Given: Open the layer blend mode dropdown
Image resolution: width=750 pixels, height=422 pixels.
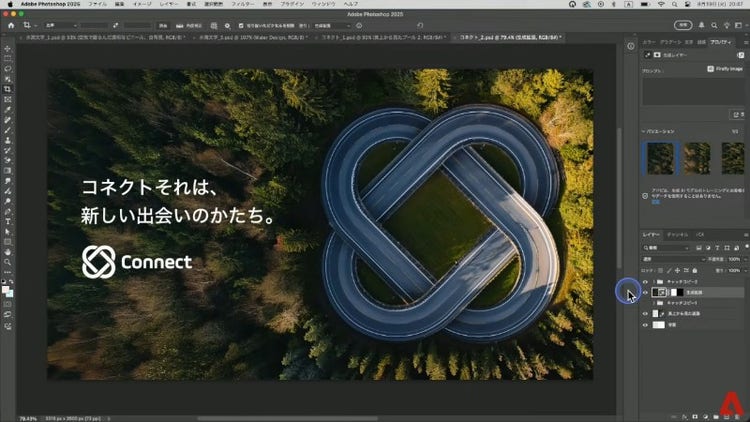Looking at the screenshot, I should [675, 259].
